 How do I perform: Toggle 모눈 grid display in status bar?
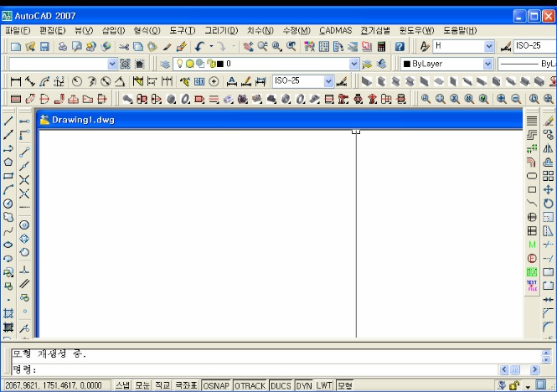[x=142, y=385]
